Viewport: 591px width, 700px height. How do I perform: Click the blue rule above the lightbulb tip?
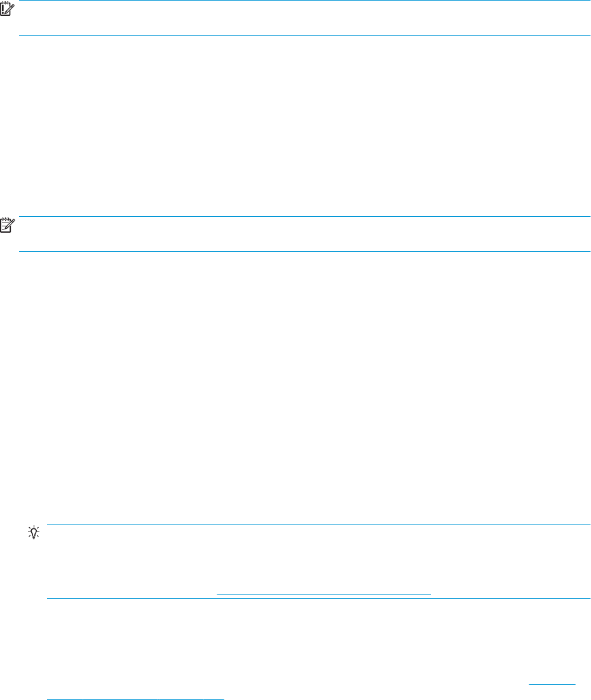[x=319, y=524]
